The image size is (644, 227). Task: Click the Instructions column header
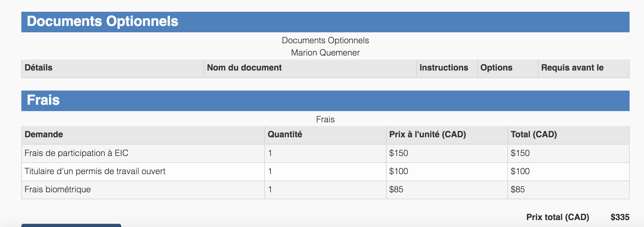447,69
